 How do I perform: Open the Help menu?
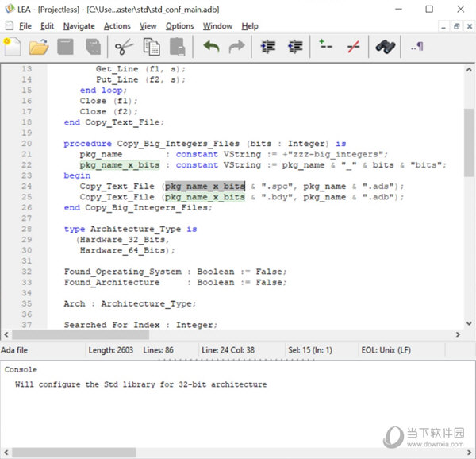click(x=250, y=26)
